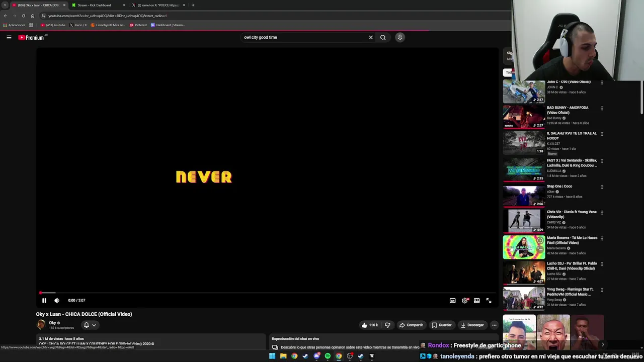Play Bad Bunny Amorfoda thumbnail
Screen dimensions: 644x362
point(524,117)
